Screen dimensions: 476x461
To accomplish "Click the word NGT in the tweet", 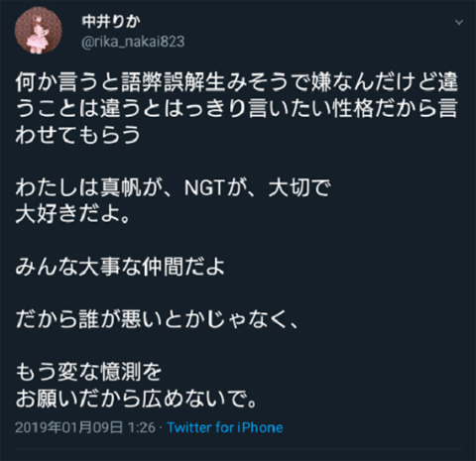I will pyautogui.click(x=204, y=188).
